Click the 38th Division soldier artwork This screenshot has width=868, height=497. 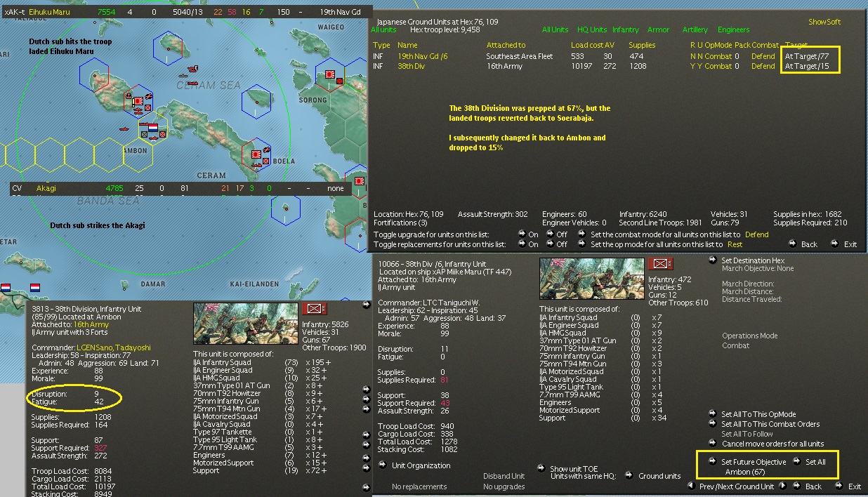246,324
